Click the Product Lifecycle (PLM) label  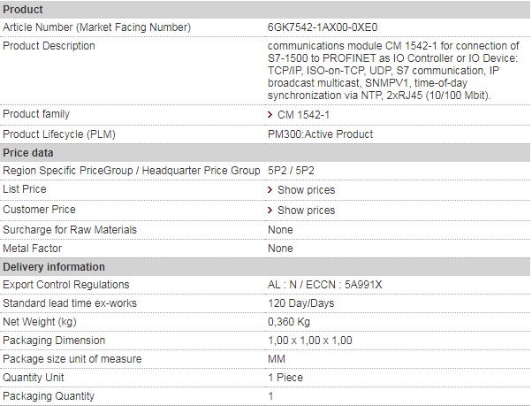pyautogui.click(x=59, y=134)
